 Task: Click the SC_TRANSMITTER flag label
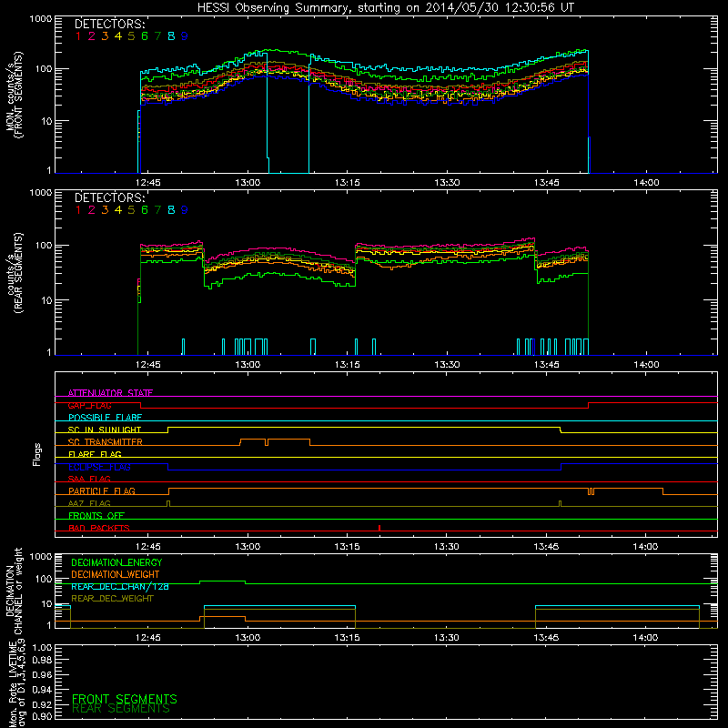[x=106, y=442]
